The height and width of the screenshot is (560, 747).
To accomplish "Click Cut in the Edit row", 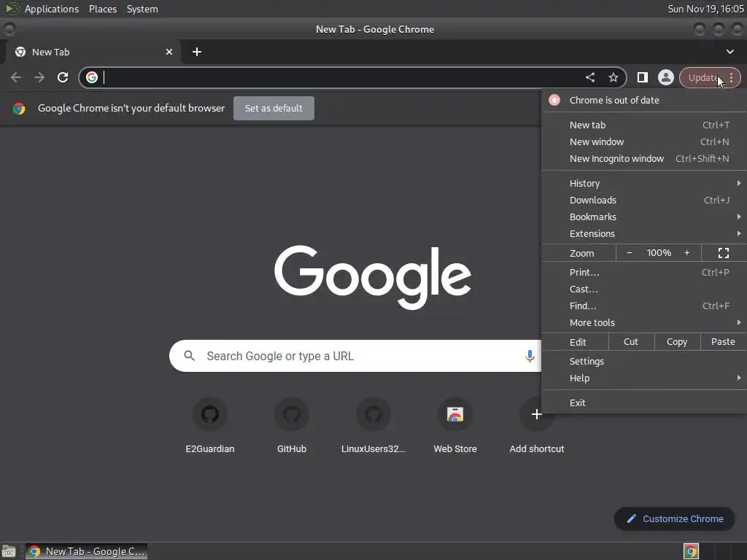I will click(x=631, y=342).
